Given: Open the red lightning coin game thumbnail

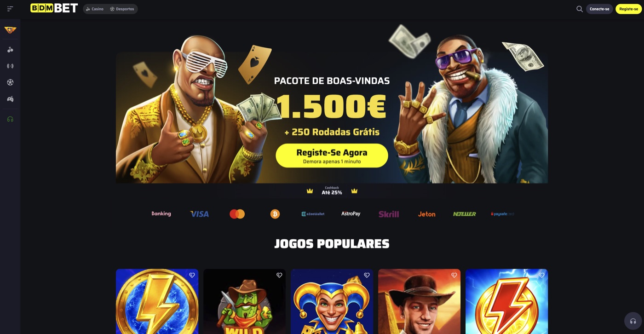Looking at the screenshot, I should [506, 301].
